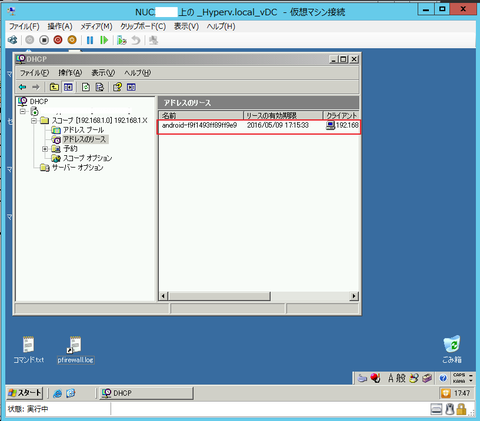Click the horizontal scrollbar right arrow
480x421 pixels.
click(x=354, y=296)
